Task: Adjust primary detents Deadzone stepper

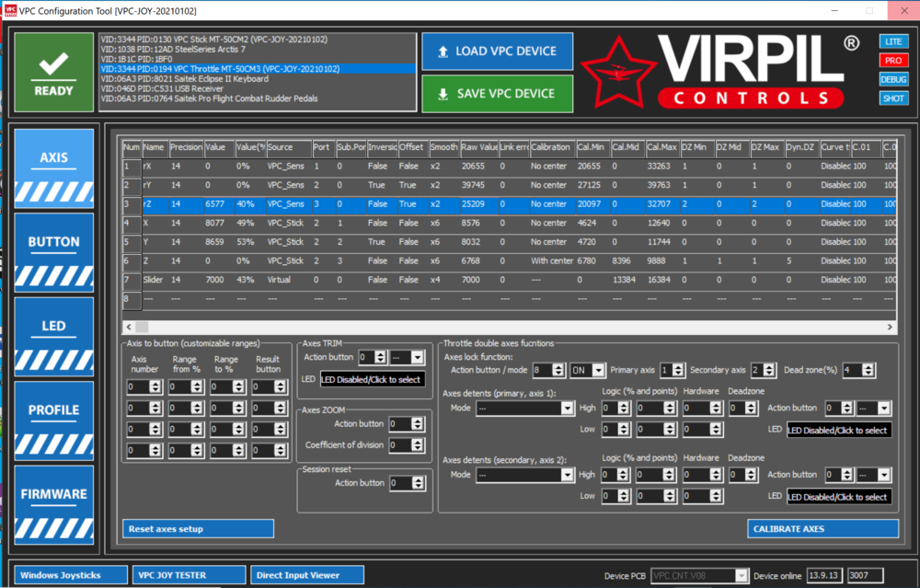Action: [751, 409]
